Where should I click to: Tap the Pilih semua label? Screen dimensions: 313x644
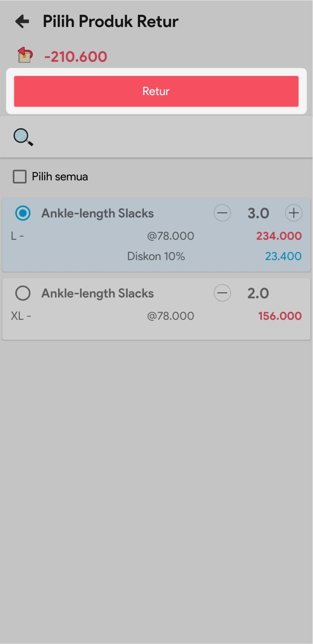(x=60, y=177)
